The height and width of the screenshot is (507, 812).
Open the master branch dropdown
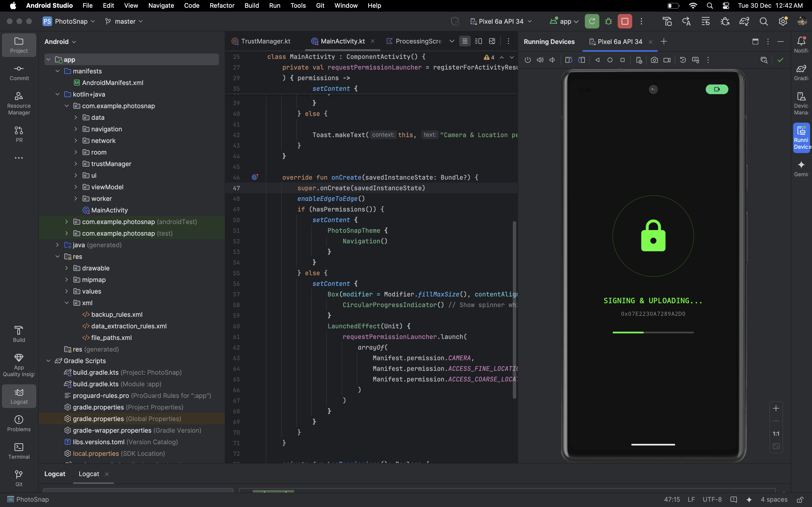tap(125, 21)
